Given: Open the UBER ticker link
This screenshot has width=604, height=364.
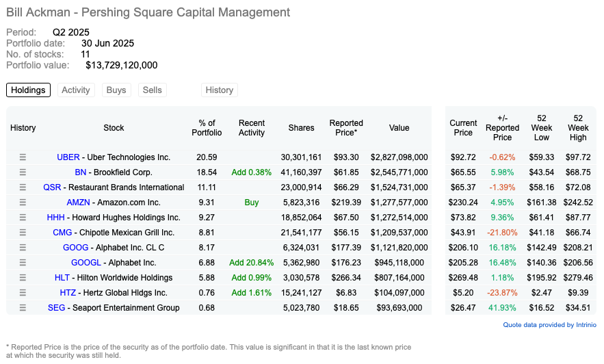Looking at the screenshot, I should pyautogui.click(x=68, y=157).
